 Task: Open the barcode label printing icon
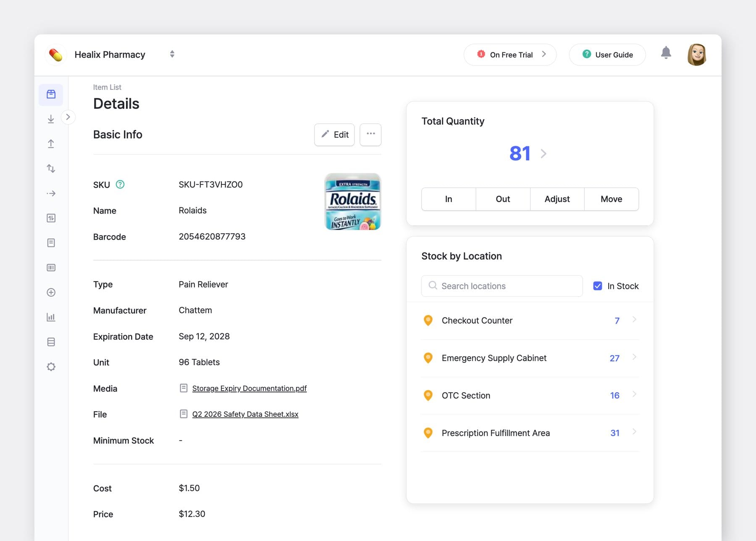[51, 267]
